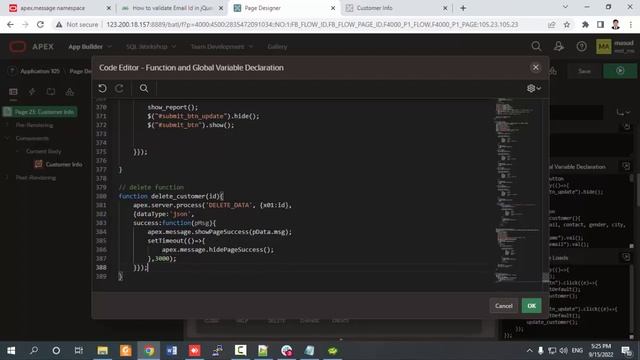Open the Chrome three-dot menu
Screen dimensions: 640x360
(631, 24)
